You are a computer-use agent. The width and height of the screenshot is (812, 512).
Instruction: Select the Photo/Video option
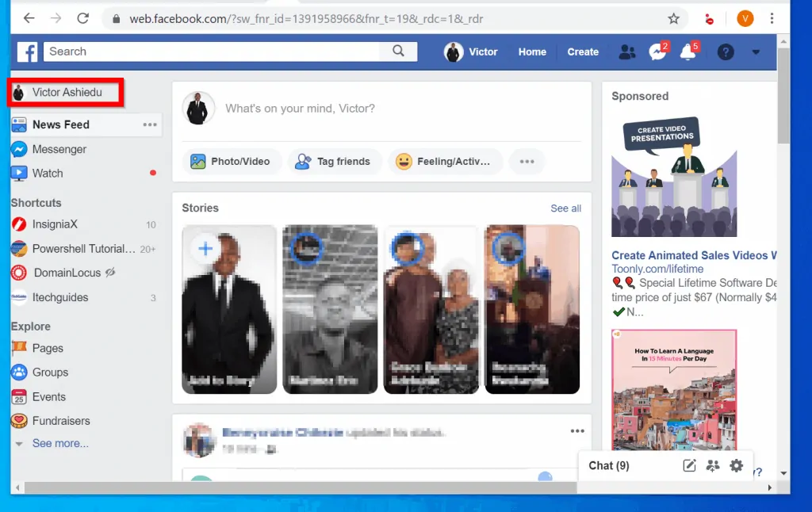(232, 161)
